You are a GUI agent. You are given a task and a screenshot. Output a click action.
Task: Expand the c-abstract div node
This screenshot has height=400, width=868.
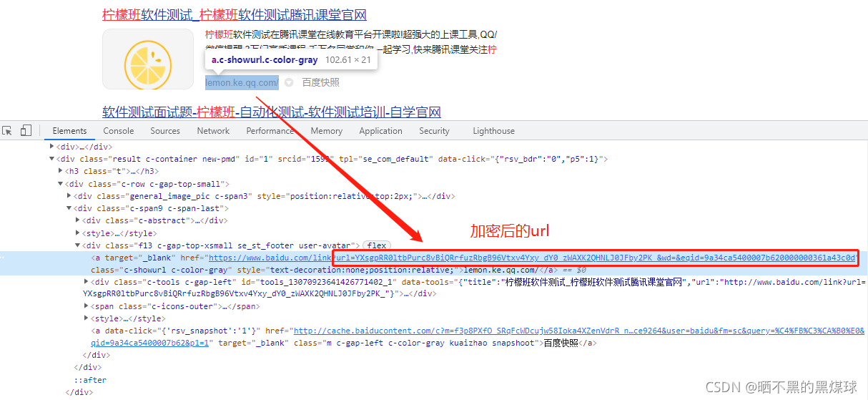[x=77, y=220]
